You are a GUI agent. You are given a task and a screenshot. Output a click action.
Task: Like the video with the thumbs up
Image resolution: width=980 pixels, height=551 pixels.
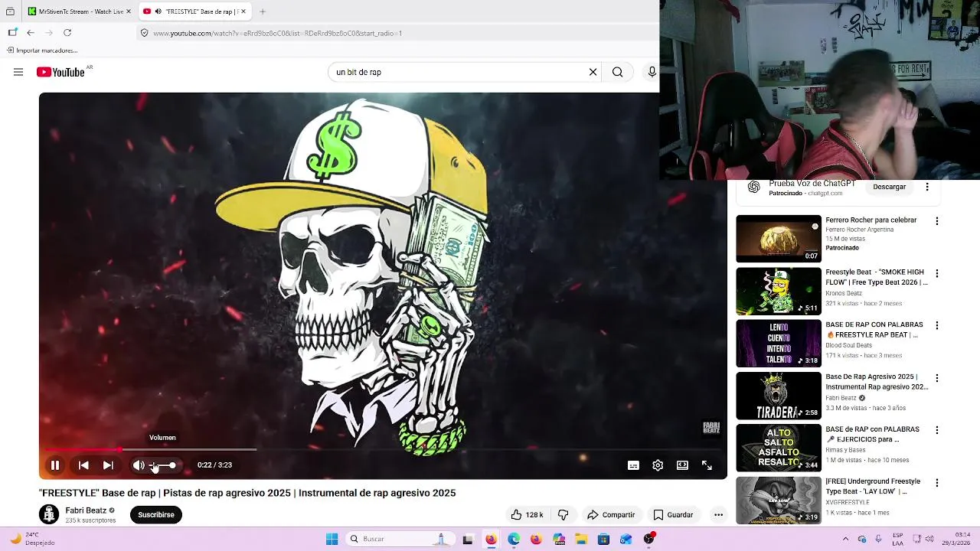(527, 515)
